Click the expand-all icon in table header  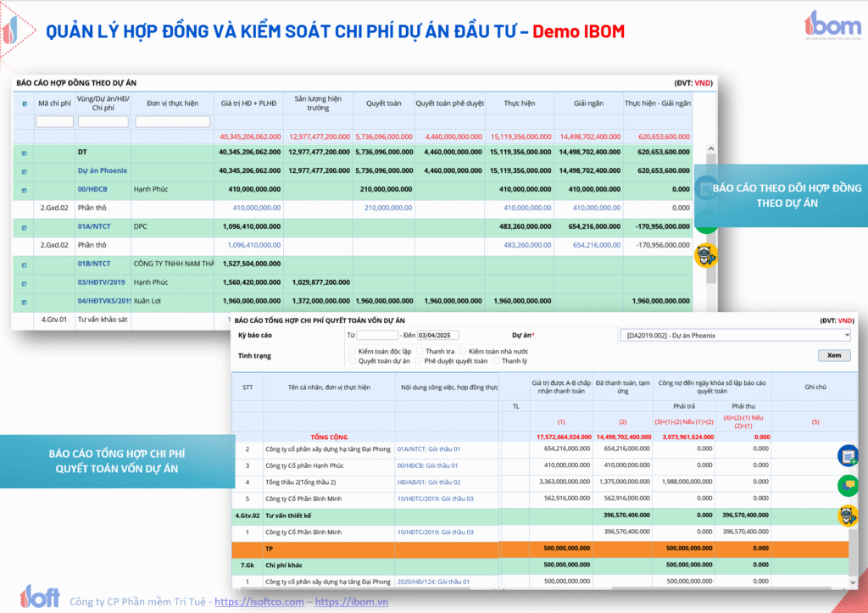click(x=24, y=103)
